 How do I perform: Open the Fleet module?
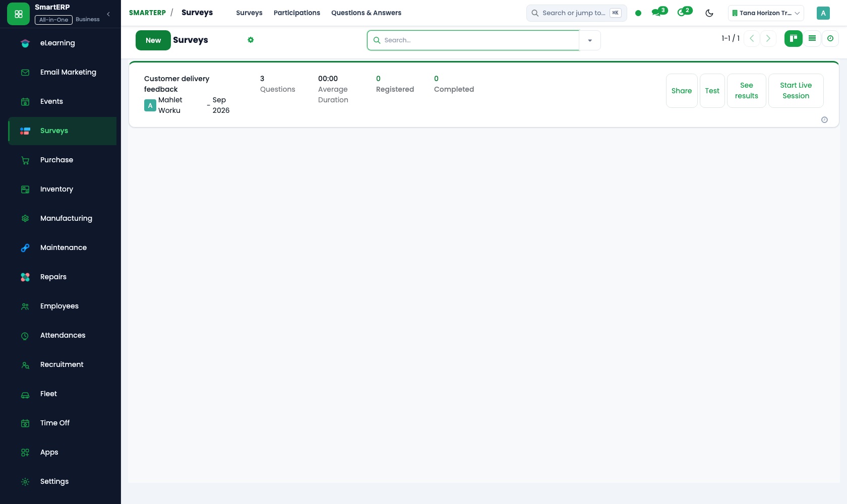(x=63, y=394)
